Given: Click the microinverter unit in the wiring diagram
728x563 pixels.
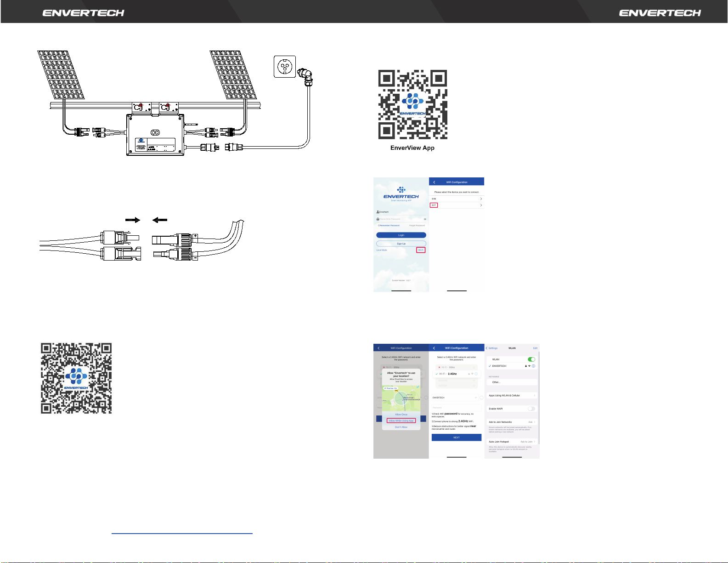Looking at the screenshot, I should (x=155, y=135).
